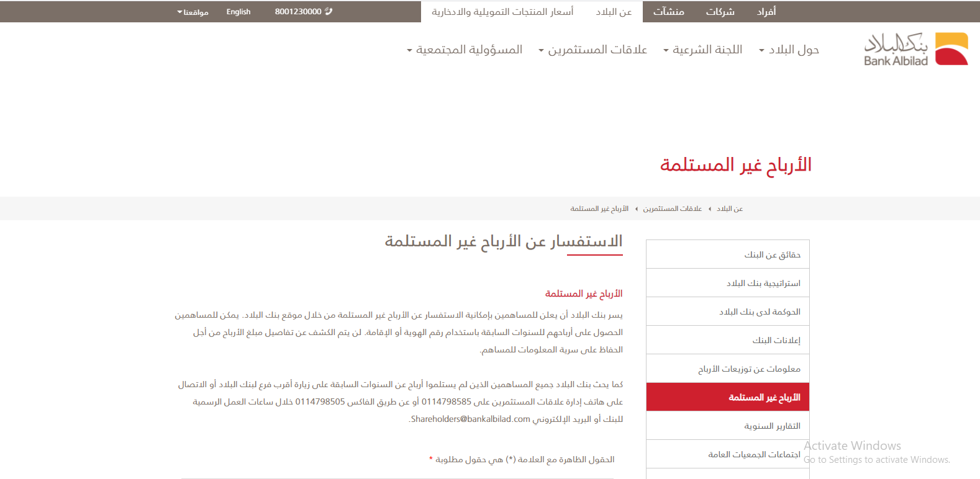The width and height of the screenshot is (980, 479).
Task: Open استراتيجية بنك البلاد in sidebar
Action: [763, 283]
